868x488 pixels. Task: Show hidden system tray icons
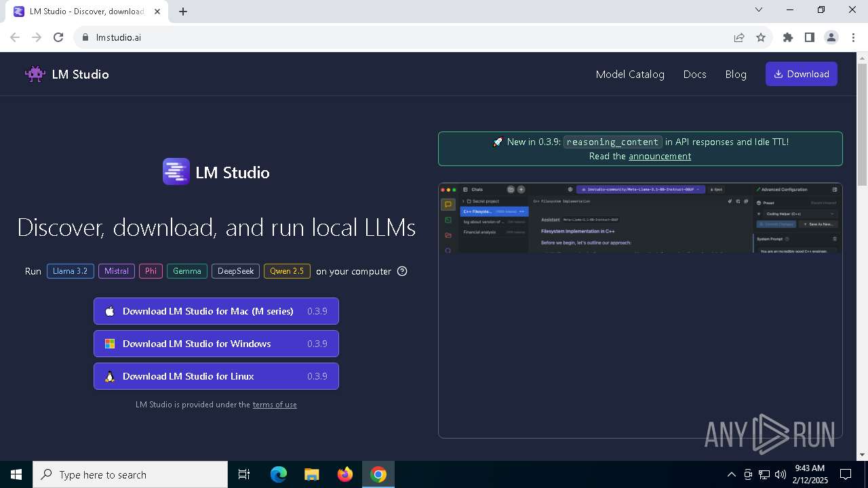731,474
